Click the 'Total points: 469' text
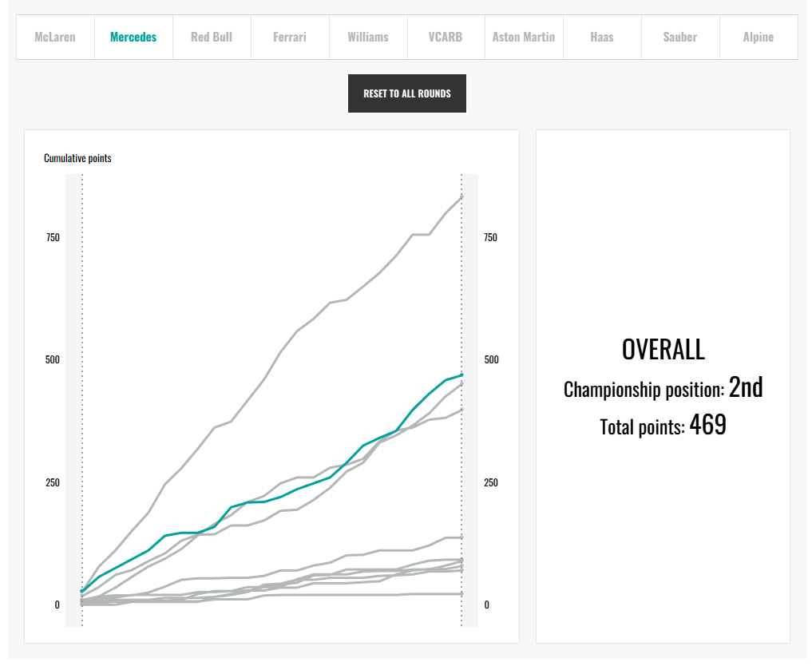Image resolution: width=812 pixels, height=666 pixels. pos(663,426)
